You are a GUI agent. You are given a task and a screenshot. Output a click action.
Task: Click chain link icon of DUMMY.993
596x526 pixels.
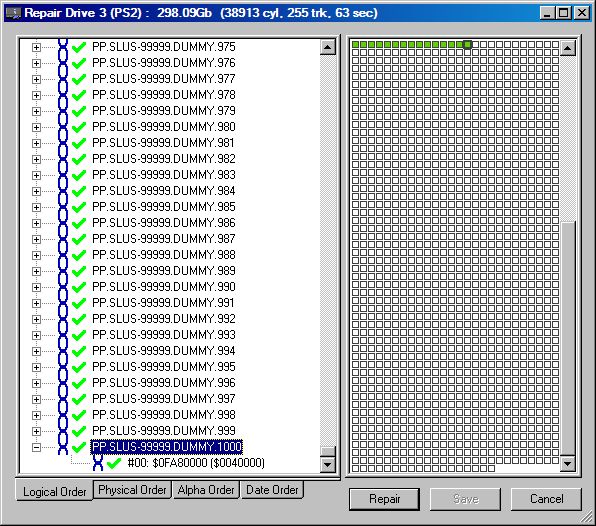(x=63, y=335)
